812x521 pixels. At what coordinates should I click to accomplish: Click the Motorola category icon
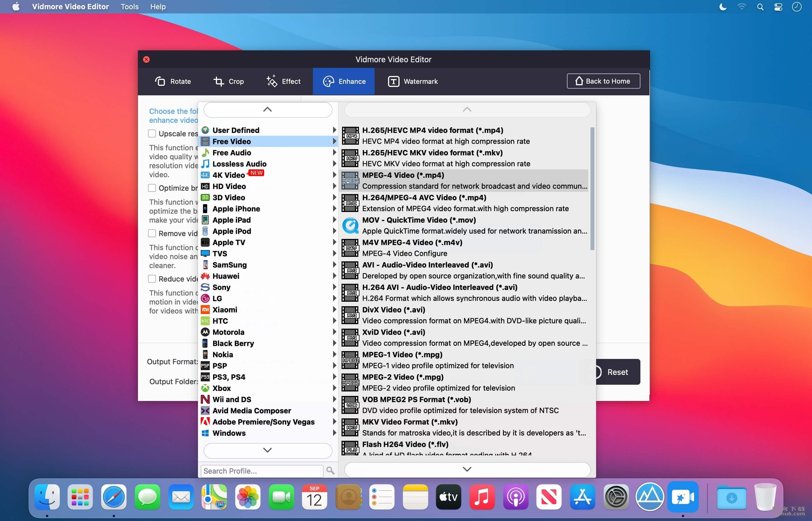pos(205,332)
